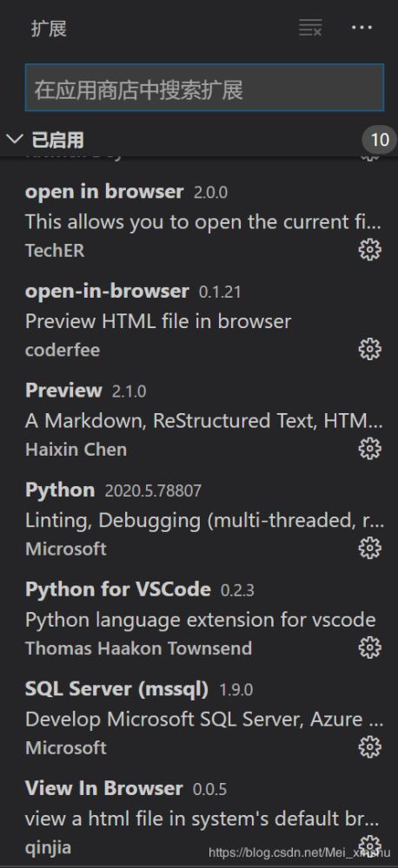The image size is (398, 868).
Task: Select the open in browser 2.0.0 extension
Action: click(199, 221)
